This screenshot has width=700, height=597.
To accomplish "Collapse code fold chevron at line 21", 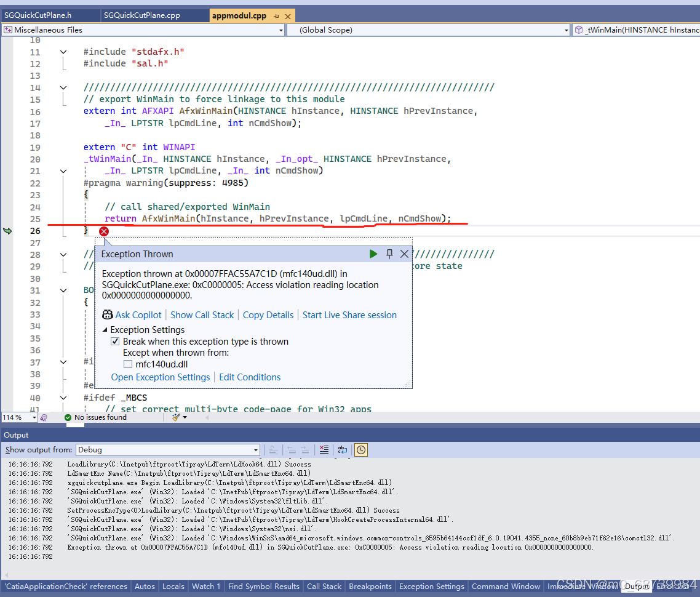I will pyautogui.click(x=63, y=170).
